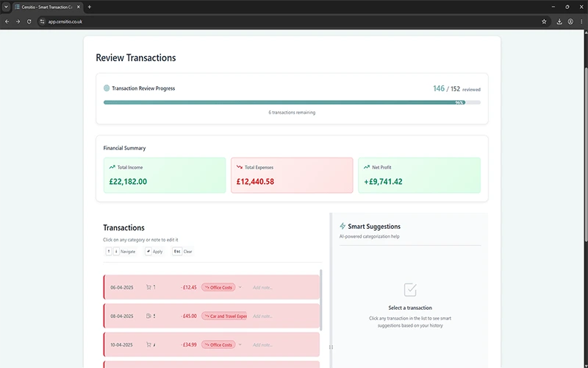Click the Transaction Review Progress target icon
Screen dimensions: 588x368
pos(107,88)
